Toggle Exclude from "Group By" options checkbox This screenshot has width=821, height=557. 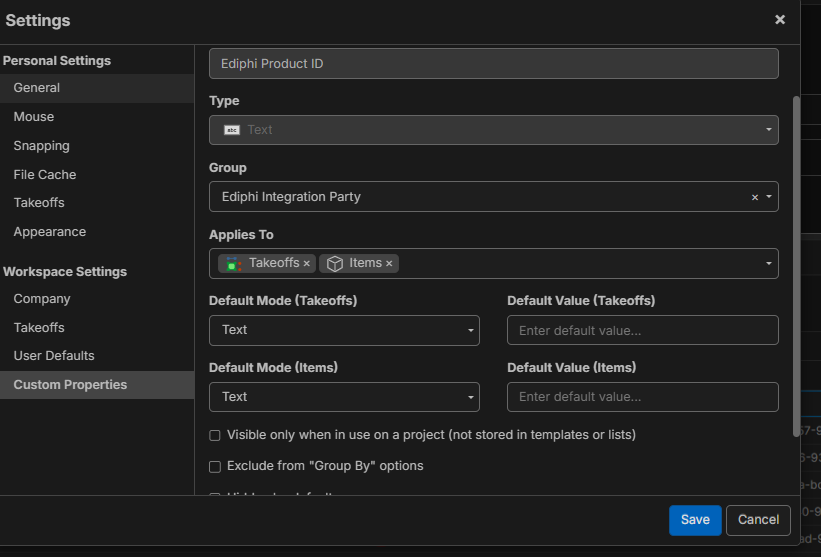coord(215,467)
